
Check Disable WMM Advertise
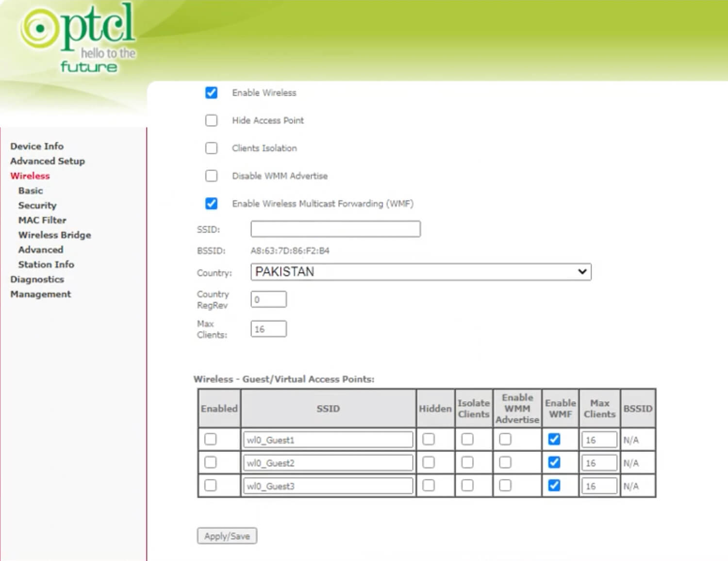[211, 176]
